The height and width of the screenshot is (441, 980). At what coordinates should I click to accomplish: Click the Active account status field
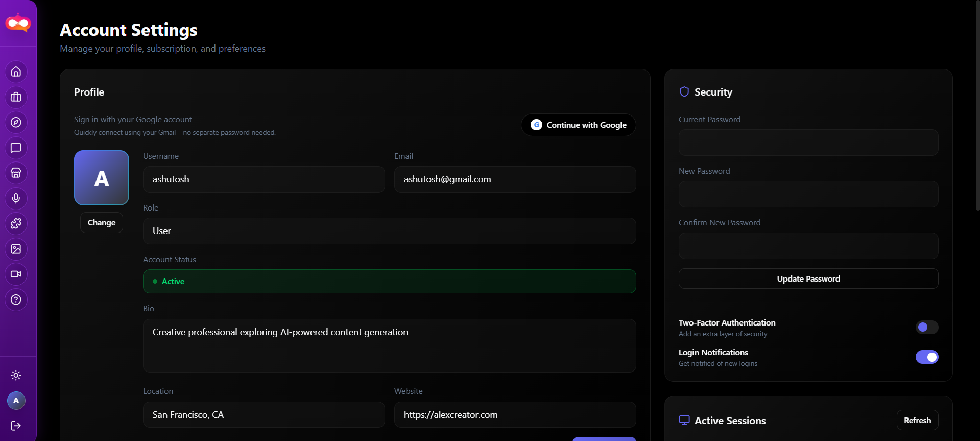pos(390,281)
